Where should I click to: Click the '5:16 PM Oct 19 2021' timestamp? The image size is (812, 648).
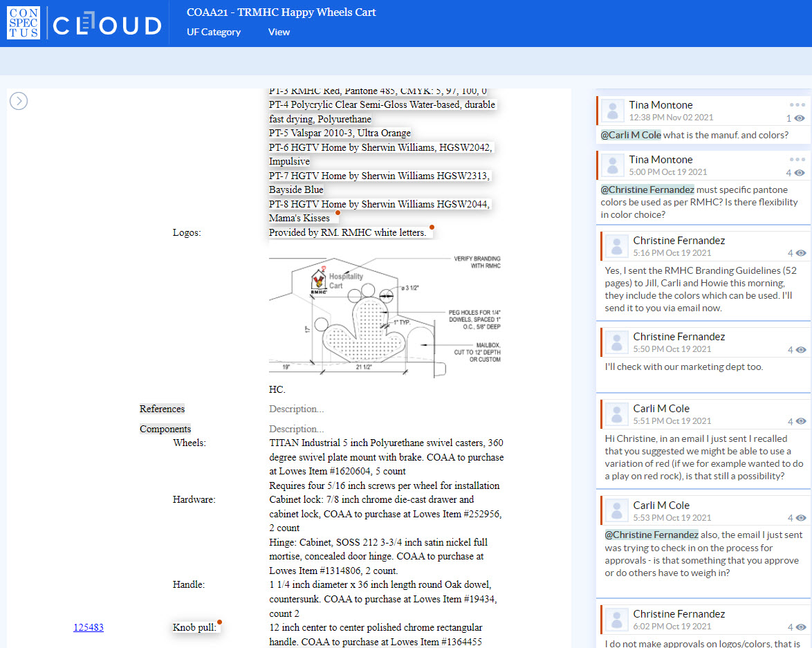672,253
